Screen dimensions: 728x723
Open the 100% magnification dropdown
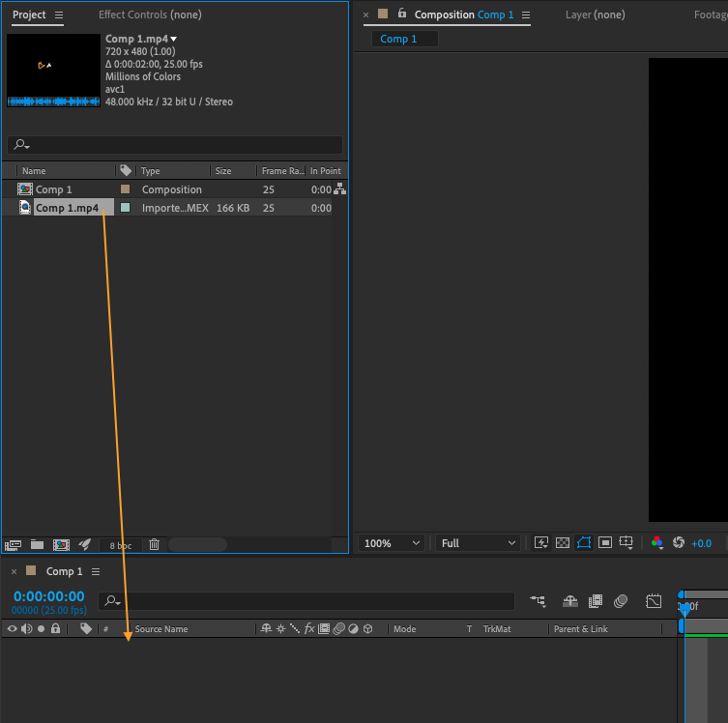point(392,543)
